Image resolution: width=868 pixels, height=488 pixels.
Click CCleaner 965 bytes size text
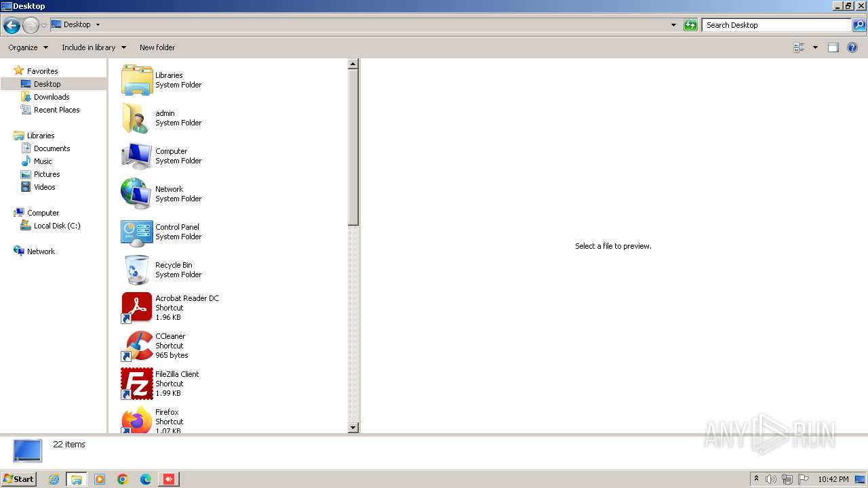point(172,355)
